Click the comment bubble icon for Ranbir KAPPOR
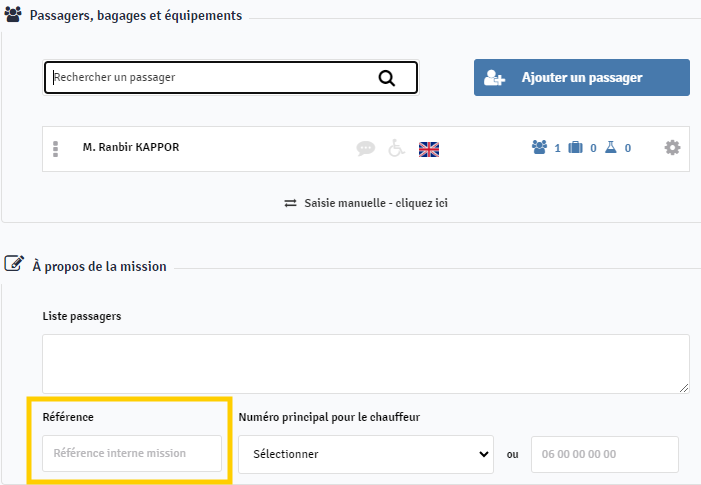Image resolution: width=701 pixels, height=485 pixels. [366, 148]
